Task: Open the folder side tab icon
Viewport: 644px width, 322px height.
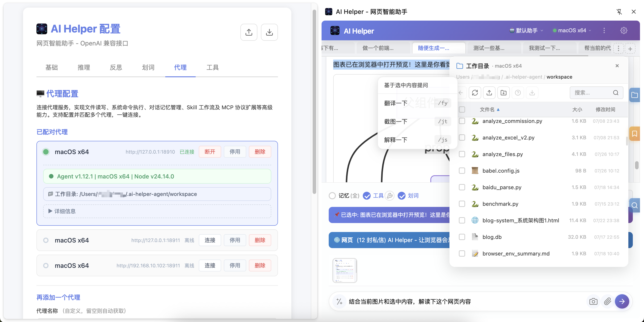Action: pyautogui.click(x=635, y=95)
